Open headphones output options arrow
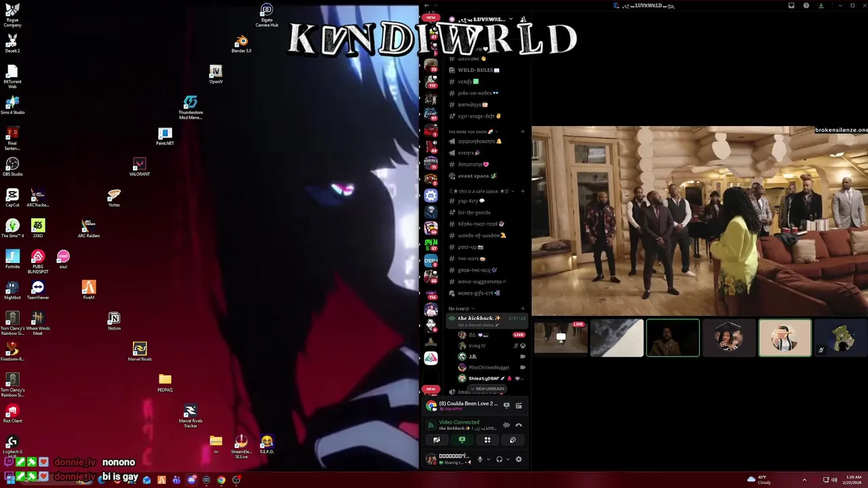Screen dimensions: 868x488 pyautogui.click(x=507, y=460)
